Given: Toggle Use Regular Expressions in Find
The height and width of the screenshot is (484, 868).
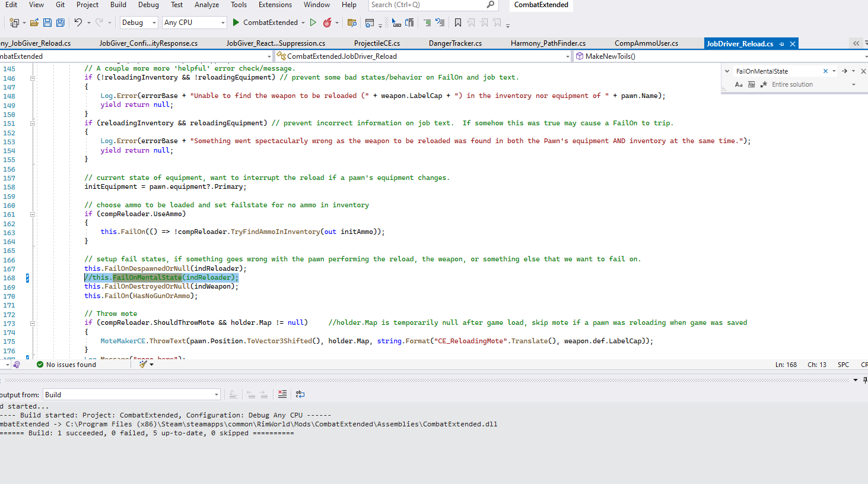Looking at the screenshot, I should tap(764, 84).
